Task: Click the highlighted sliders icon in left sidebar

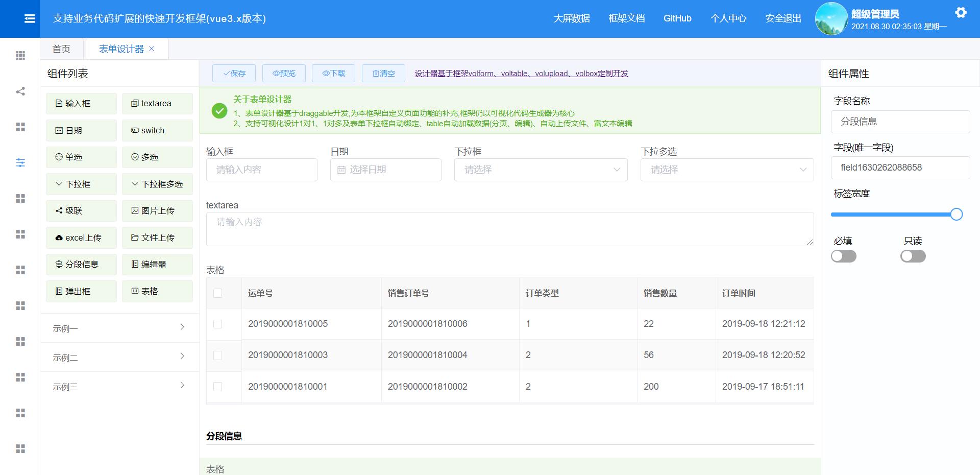Action: (20, 163)
